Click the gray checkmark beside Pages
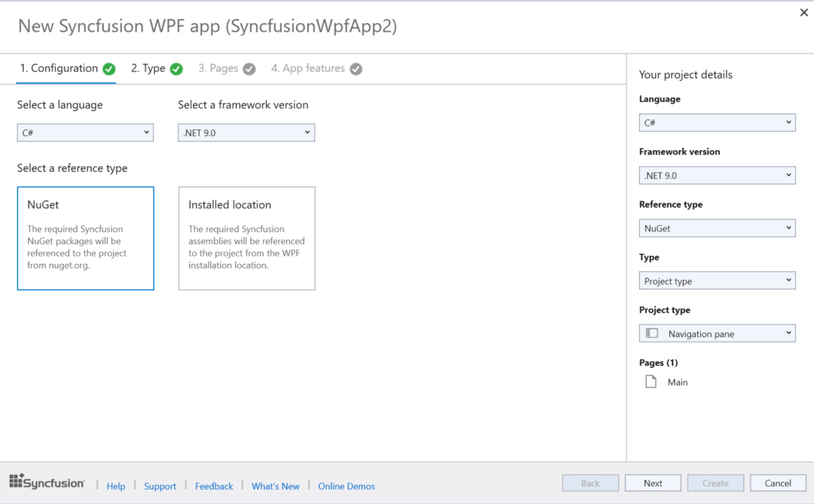Viewport: 814px width, 504px height. pyautogui.click(x=248, y=69)
